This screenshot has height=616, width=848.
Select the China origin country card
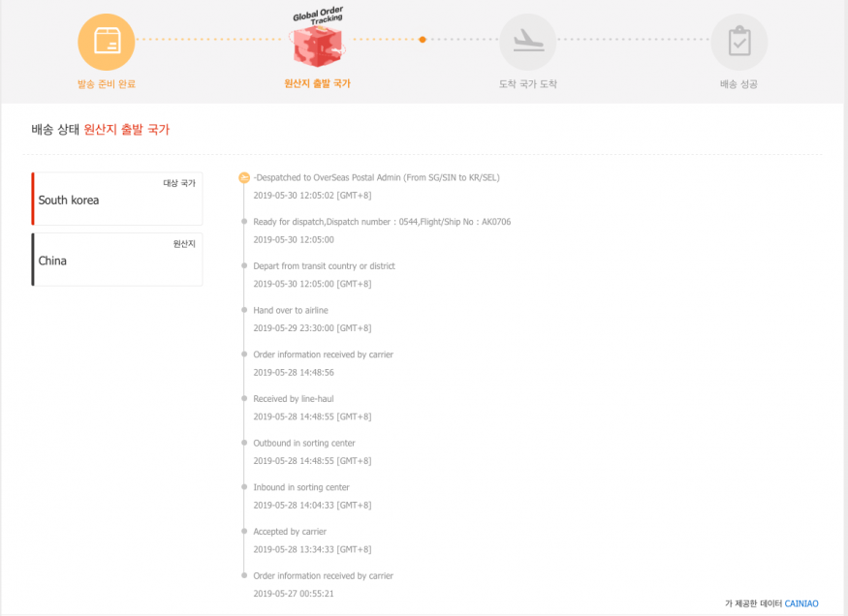117,260
